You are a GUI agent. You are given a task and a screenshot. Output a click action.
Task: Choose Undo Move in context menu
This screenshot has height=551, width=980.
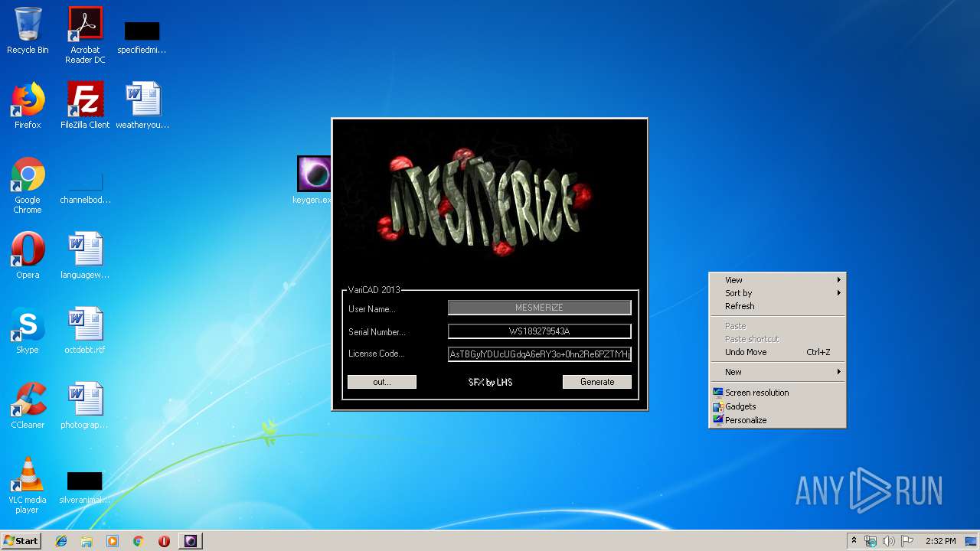click(x=778, y=352)
